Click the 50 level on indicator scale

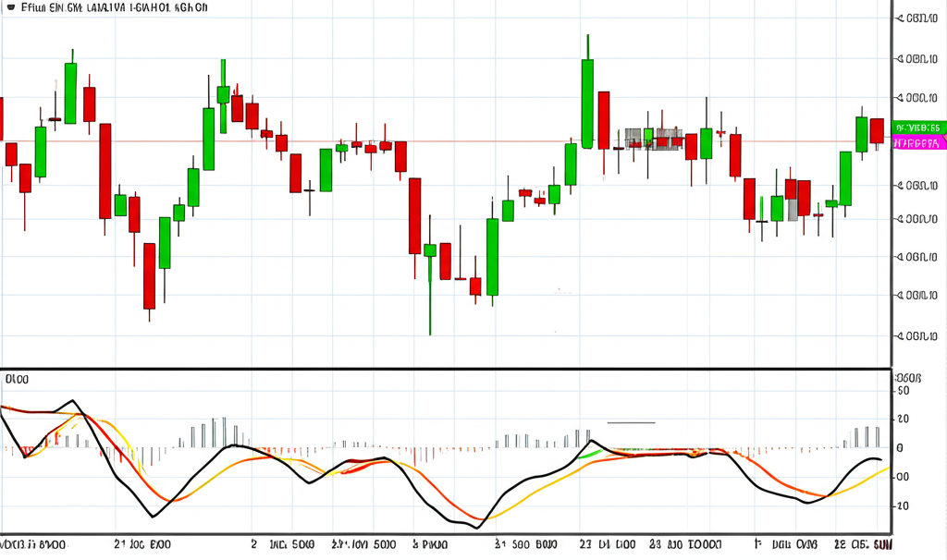pos(904,391)
